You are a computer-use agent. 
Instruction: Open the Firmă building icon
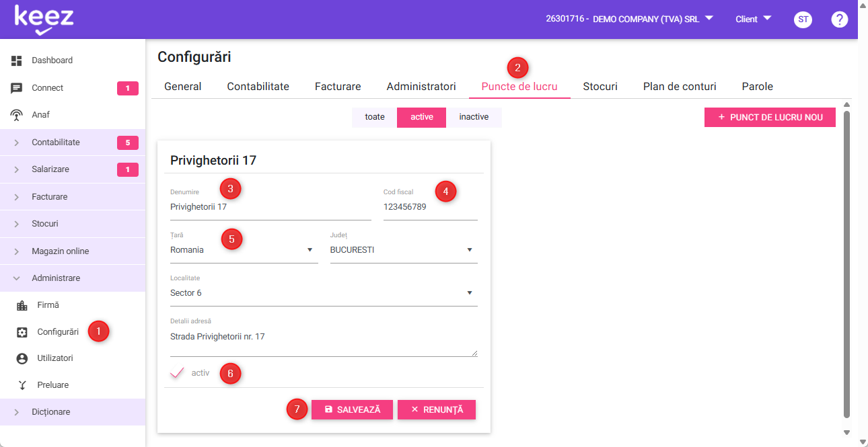point(22,305)
